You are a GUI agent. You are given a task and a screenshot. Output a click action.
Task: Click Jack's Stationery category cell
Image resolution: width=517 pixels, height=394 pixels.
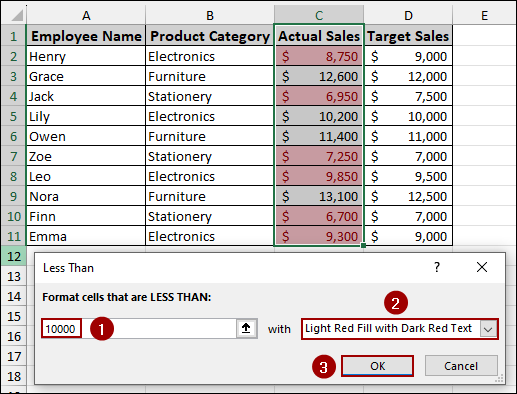pyautogui.click(x=210, y=96)
